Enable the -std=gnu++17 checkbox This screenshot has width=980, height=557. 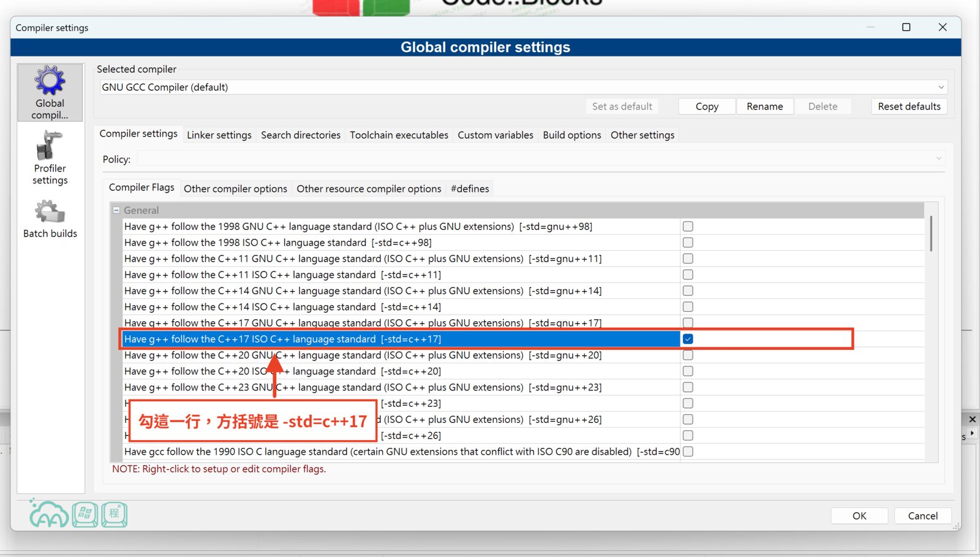(688, 322)
